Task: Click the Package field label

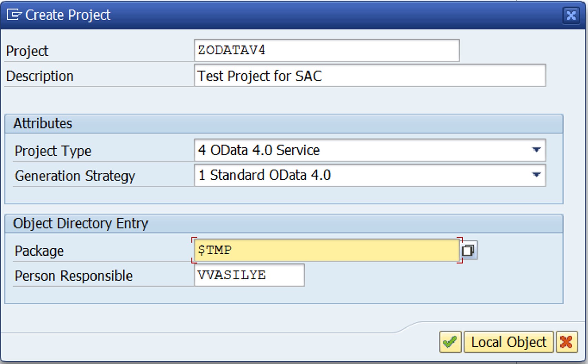Action: 39,251
